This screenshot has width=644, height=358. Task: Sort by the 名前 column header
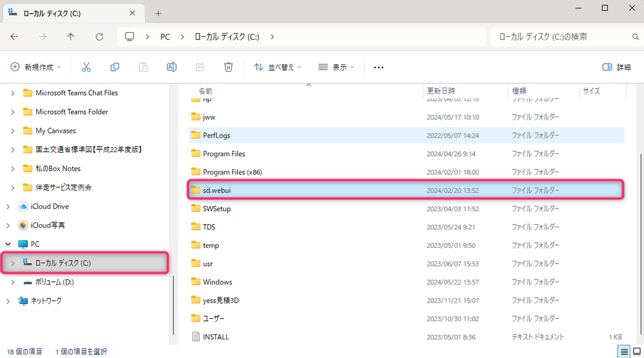pyautogui.click(x=306, y=91)
